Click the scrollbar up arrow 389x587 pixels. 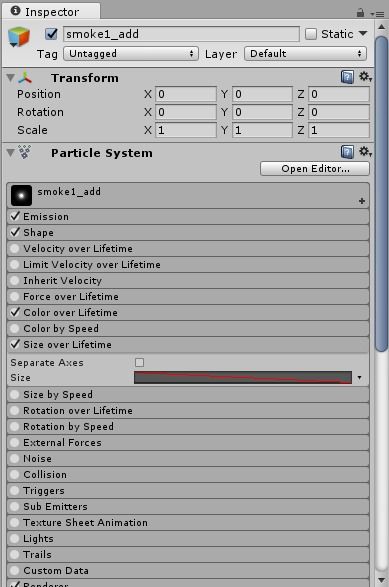coord(382,27)
